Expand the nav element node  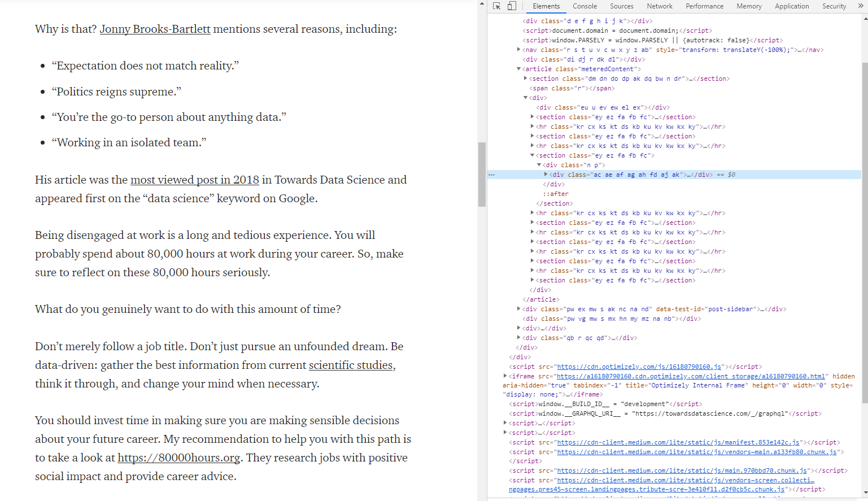(518, 49)
